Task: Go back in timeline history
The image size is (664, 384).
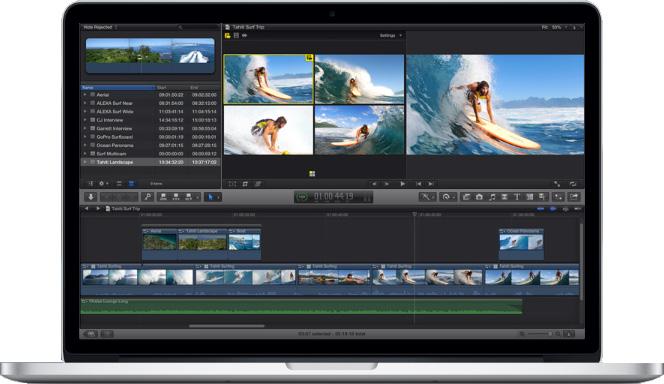Action: 87,209
